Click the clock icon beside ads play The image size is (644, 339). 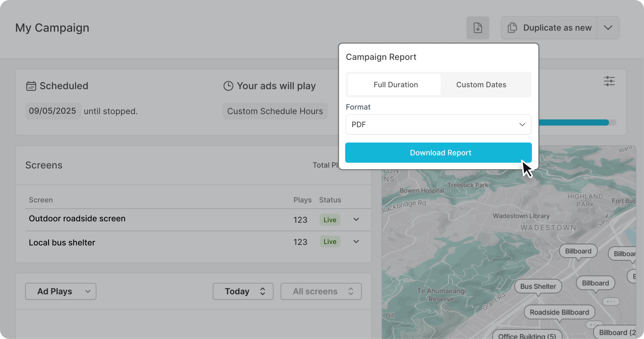pos(228,86)
